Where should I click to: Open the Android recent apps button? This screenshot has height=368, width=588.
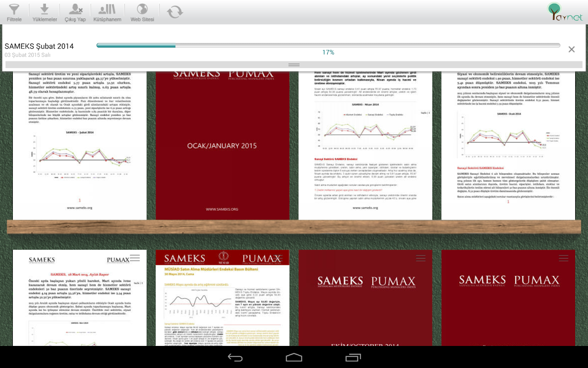(353, 357)
